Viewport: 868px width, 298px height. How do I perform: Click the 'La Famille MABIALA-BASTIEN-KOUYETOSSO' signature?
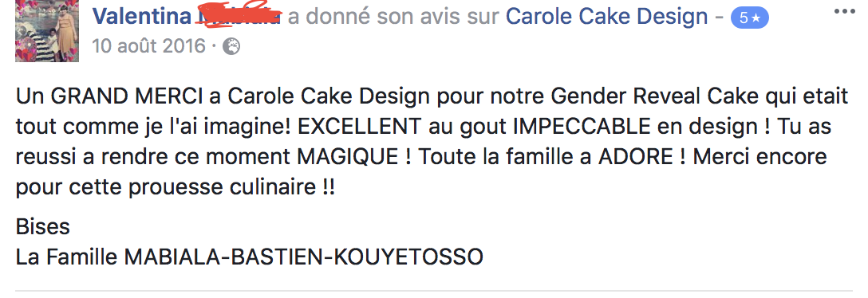click(249, 257)
